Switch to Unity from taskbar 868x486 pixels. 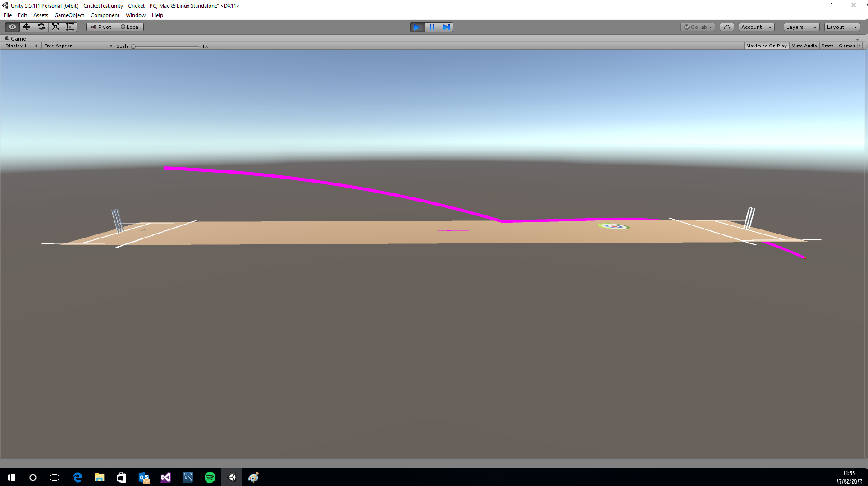point(232,477)
